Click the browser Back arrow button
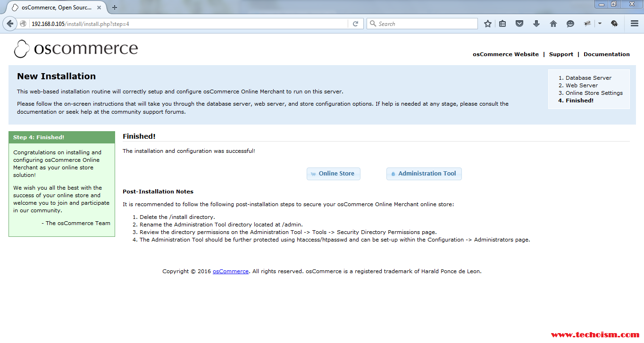 click(10, 24)
